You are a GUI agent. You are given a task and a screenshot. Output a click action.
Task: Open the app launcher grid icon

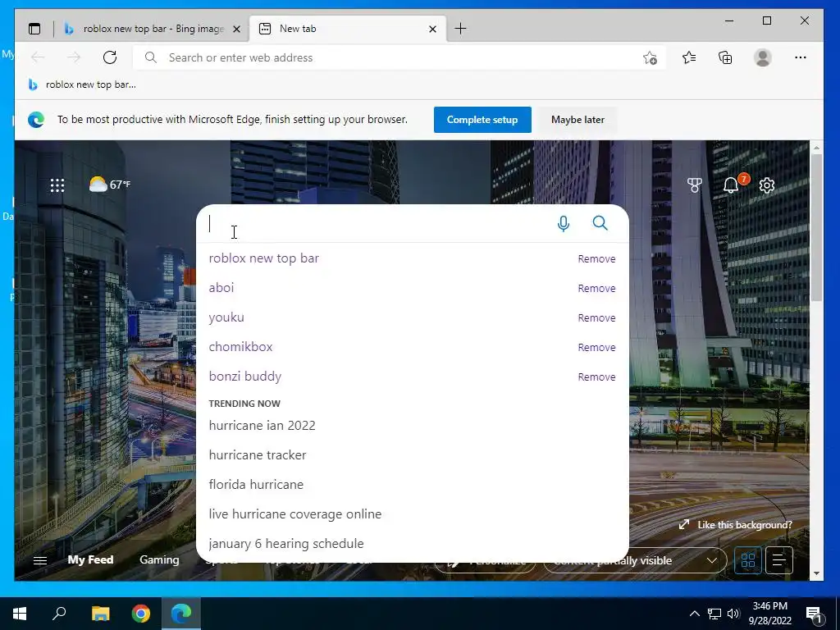[x=57, y=185]
